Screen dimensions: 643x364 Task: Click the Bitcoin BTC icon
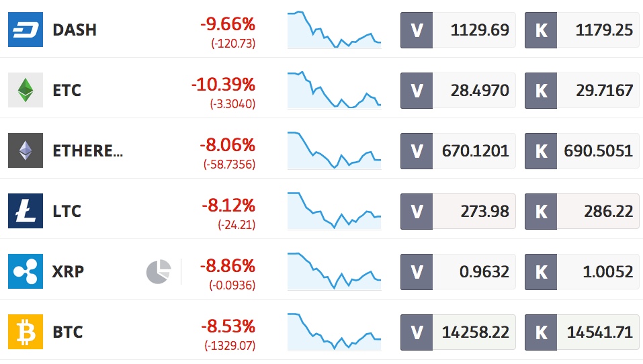[x=26, y=332]
